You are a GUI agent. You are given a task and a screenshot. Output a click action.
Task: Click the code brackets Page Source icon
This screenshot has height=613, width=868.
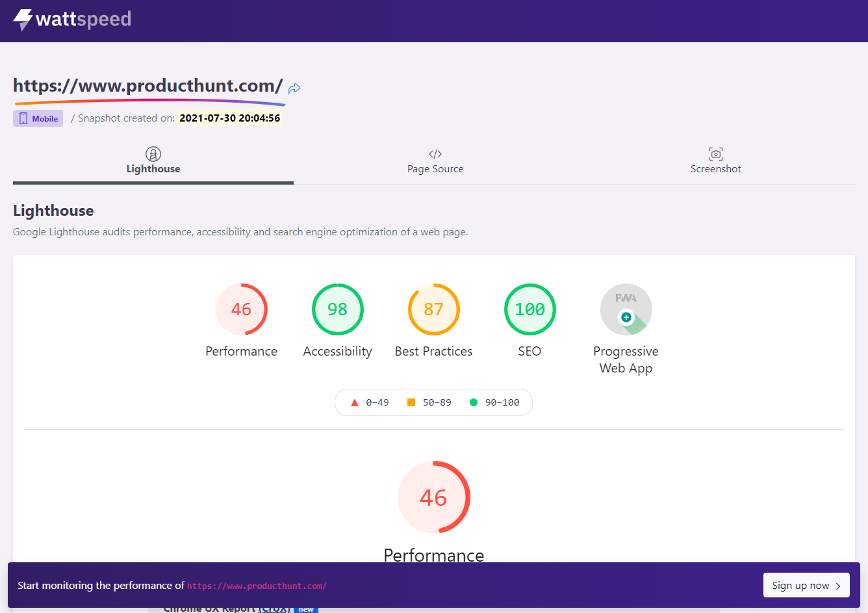pyautogui.click(x=435, y=154)
